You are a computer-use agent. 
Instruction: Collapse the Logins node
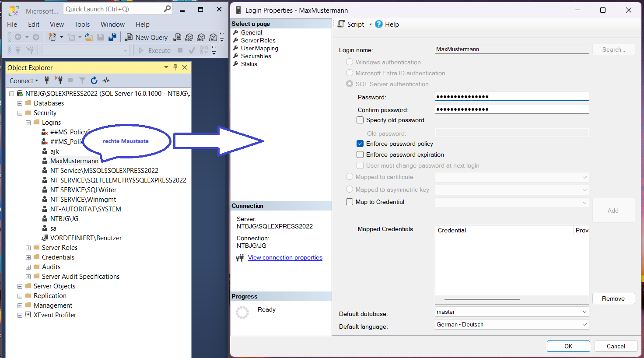(x=28, y=123)
